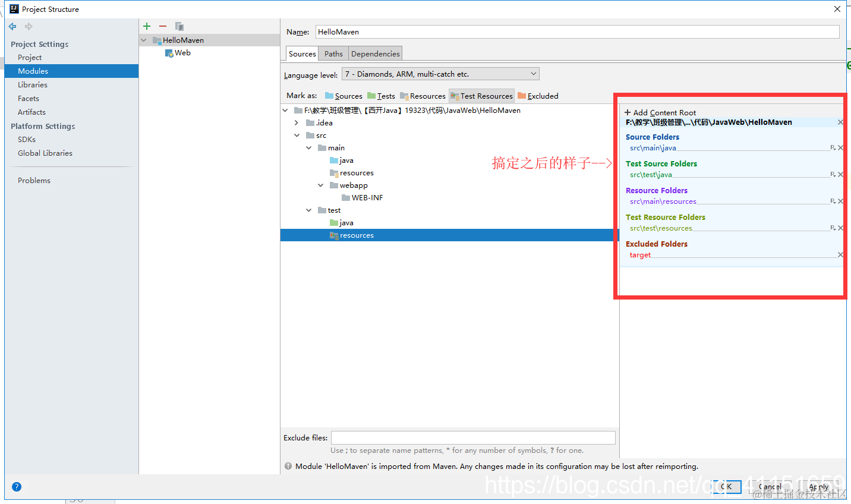The height and width of the screenshot is (504, 851).
Task: Remove src\test\resources test resource folder
Action: click(840, 228)
